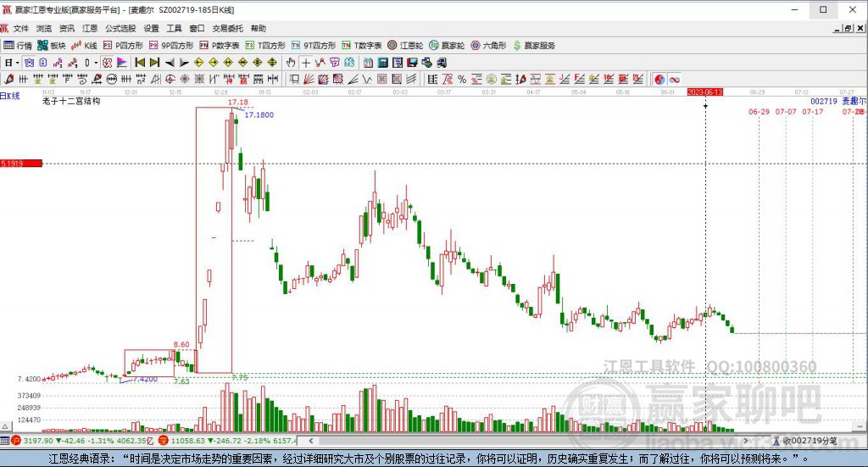This screenshot has width=868, height=467.
Task: Open the 行情 market quotes view
Action: pyautogui.click(x=18, y=46)
